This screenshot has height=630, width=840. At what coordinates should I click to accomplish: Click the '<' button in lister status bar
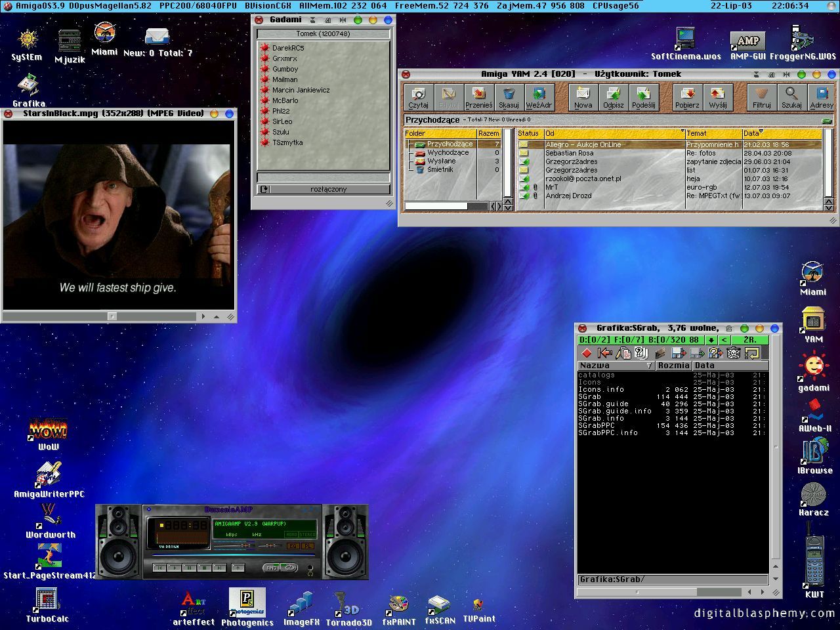point(724,340)
